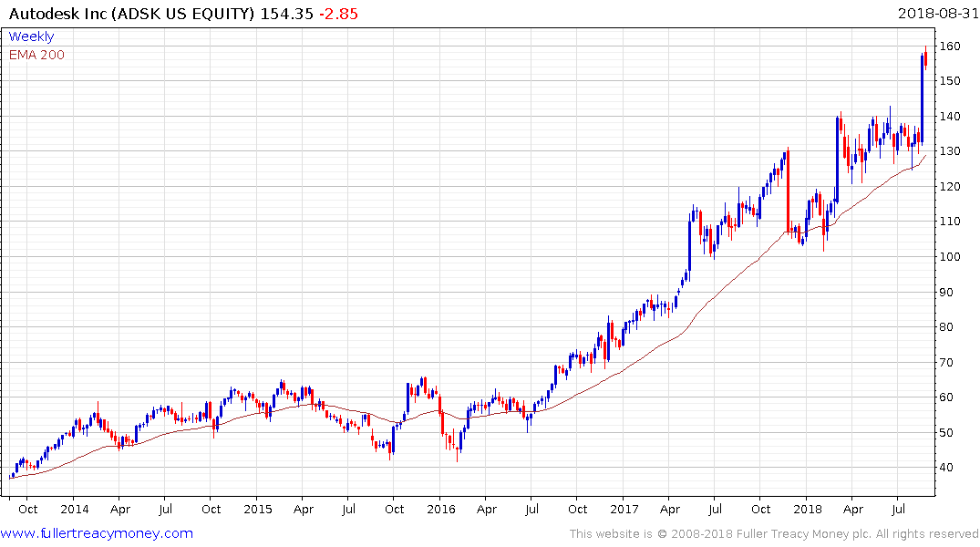The image size is (980, 547).
Task: Click the price change -2.85
Action: (339, 13)
